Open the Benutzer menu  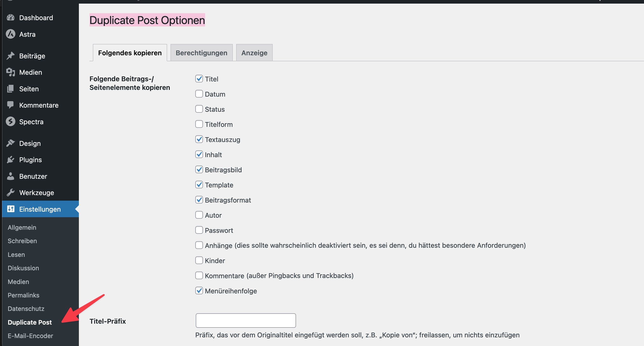point(33,176)
